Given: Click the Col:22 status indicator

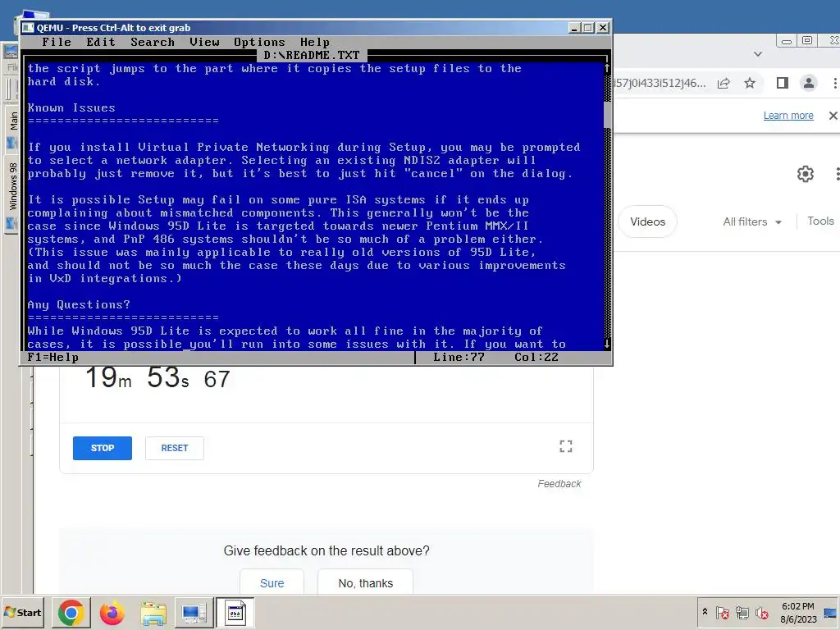Looking at the screenshot, I should 536,358.
